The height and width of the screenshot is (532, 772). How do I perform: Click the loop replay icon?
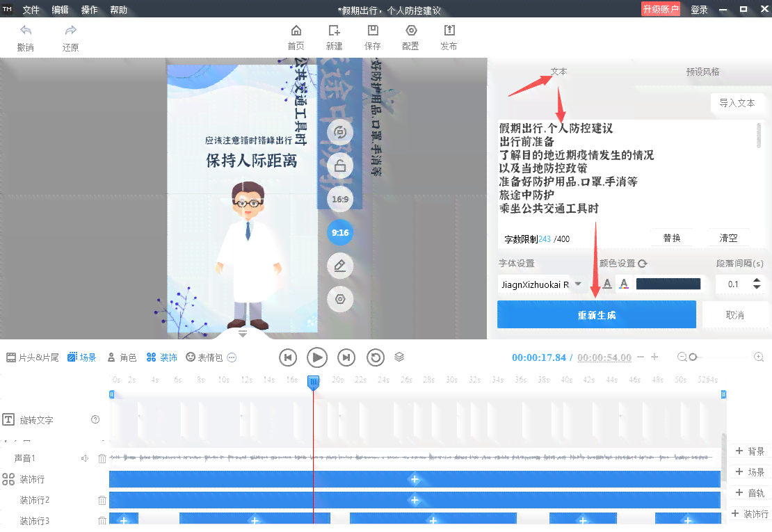376,357
